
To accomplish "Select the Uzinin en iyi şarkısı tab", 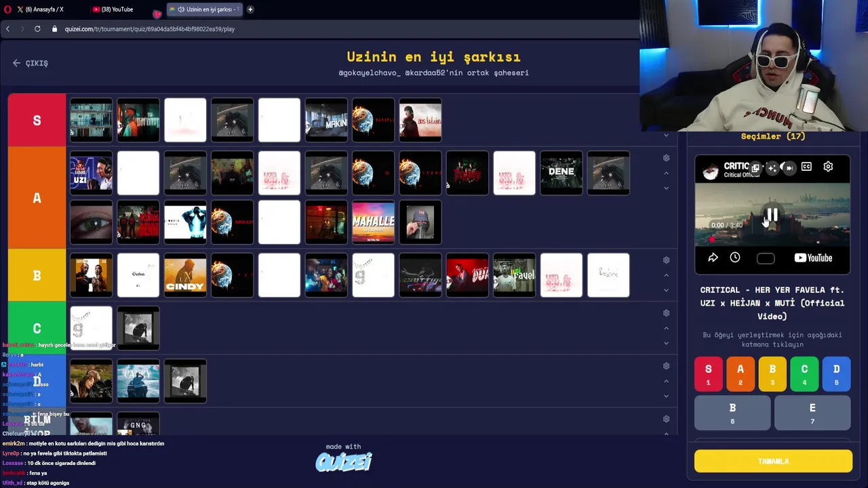I will click(204, 9).
